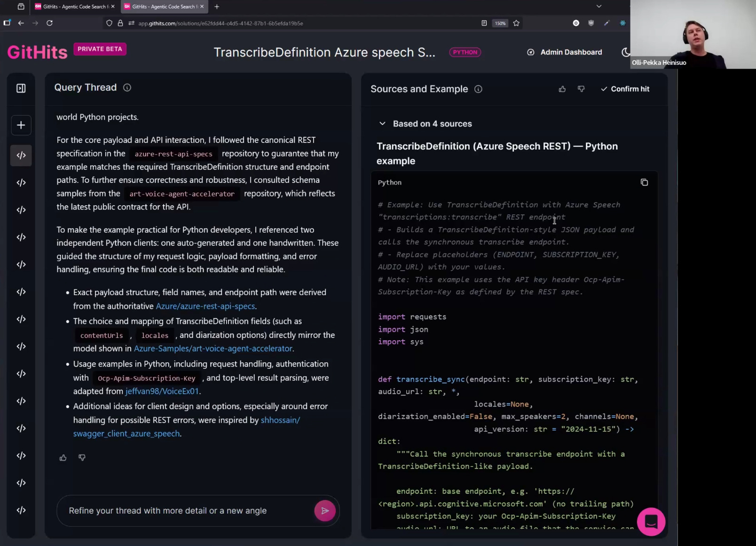Open Firefox View icon
756x546 pixels.
pyautogui.click(x=21, y=7)
